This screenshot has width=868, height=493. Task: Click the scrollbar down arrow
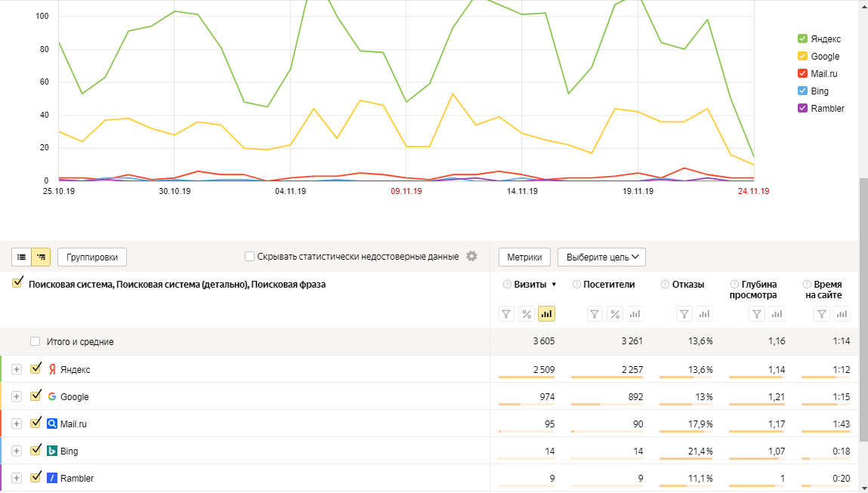(x=863, y=488)
